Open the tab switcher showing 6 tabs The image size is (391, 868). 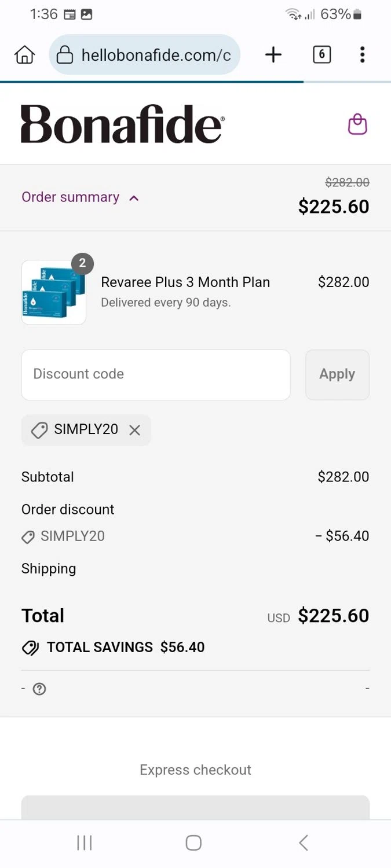click(321, 55)
